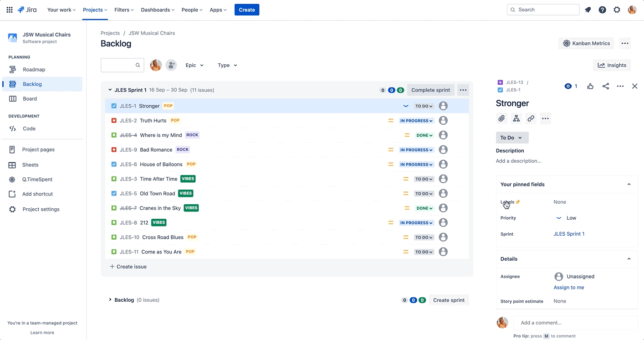Toggle watching on the Stronger issue
This screenshot has height=340, width=644.
[x=568, y=86]
